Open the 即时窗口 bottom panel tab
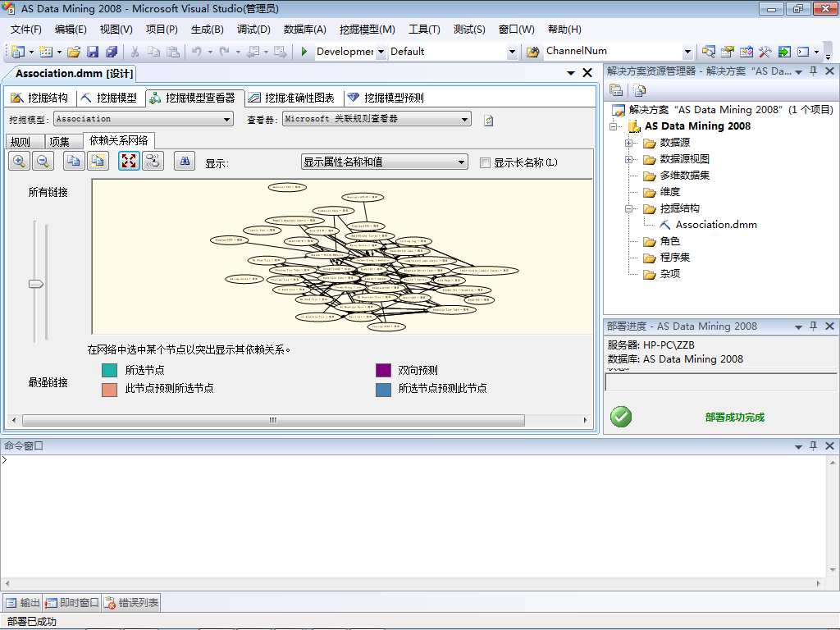Image resolution: width=840 pixels, height=630 pixels. coord(72,603)
